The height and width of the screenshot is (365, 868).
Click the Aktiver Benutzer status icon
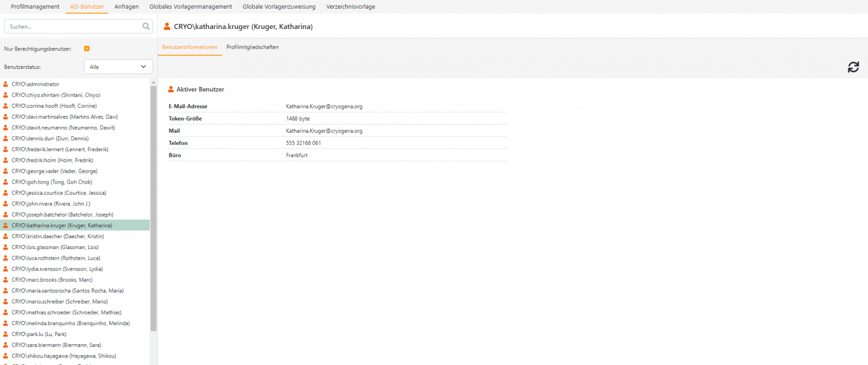tap(171, 90)
